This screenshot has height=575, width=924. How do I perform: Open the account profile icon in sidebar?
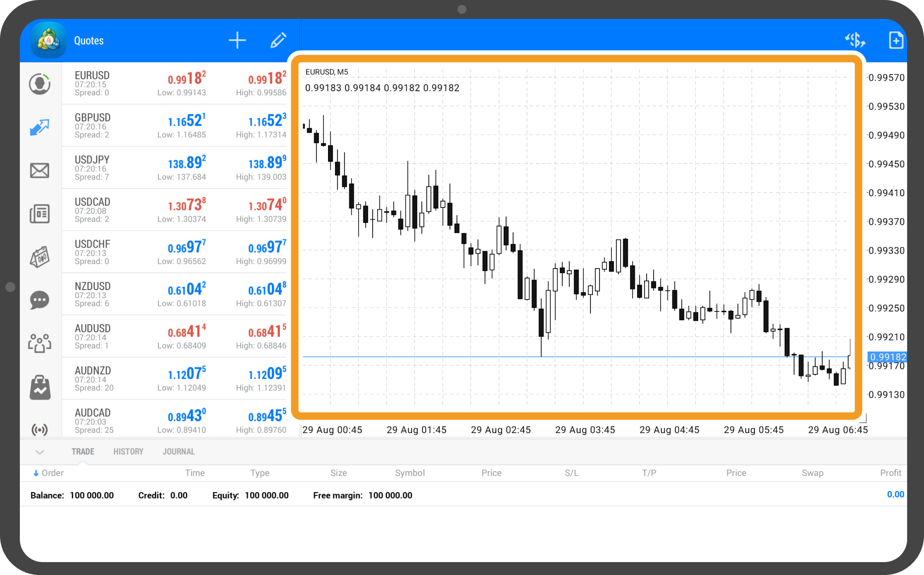(40, 84)
